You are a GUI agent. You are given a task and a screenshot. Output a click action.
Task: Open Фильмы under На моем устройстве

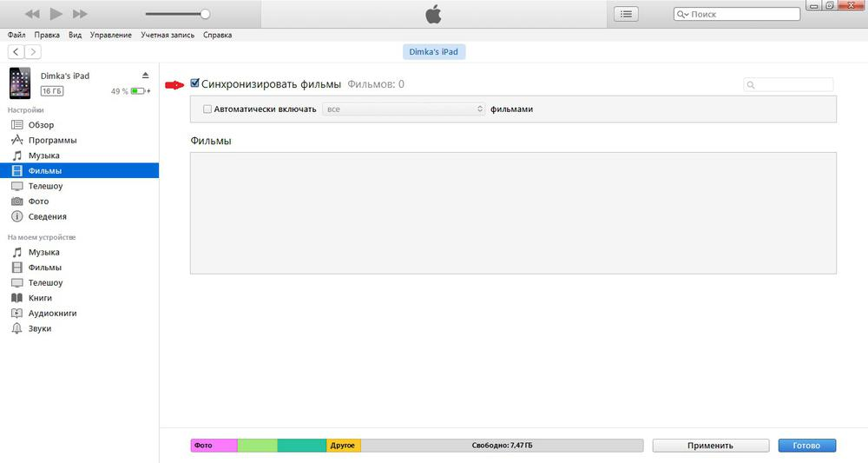pyautogui.click(x=80, y=268)
